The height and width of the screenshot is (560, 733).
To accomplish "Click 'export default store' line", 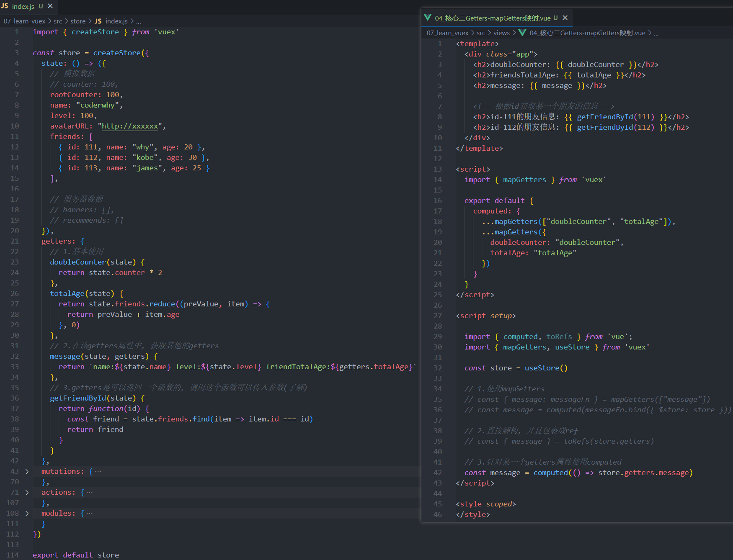I will point(76,555).
